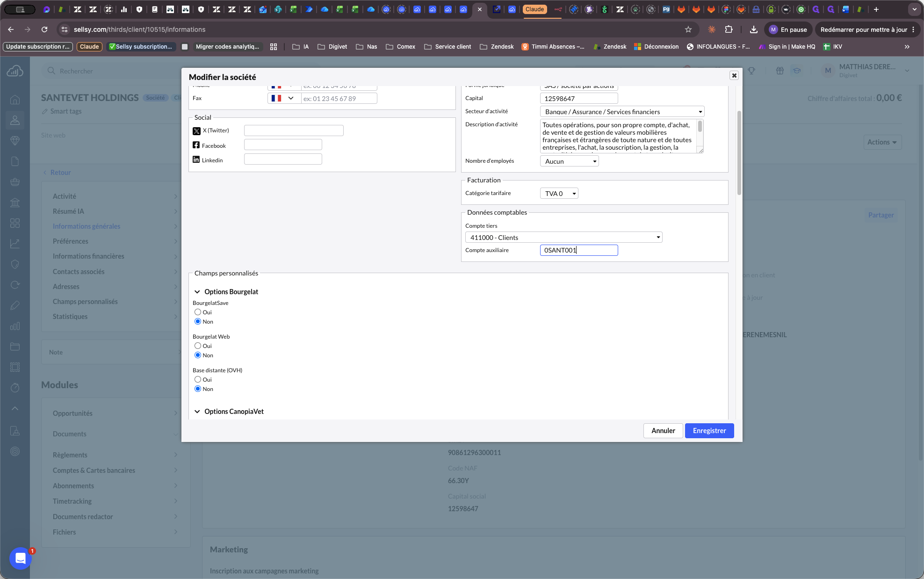Go back in browser history

click(x=11, y=29)
